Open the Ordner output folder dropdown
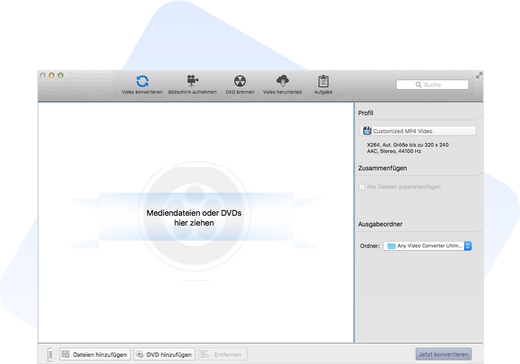Image resolution: width=520 pixels, height=364 pixels. pos(427,246)
